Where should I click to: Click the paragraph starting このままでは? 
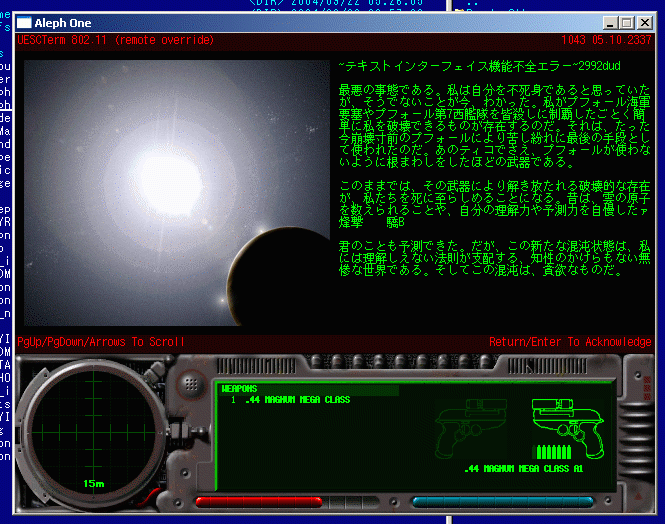click(x=495, y=204)
